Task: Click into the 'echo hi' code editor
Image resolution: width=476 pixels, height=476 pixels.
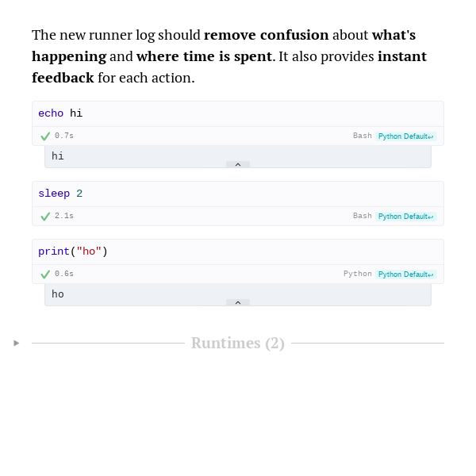Action: 238,113
